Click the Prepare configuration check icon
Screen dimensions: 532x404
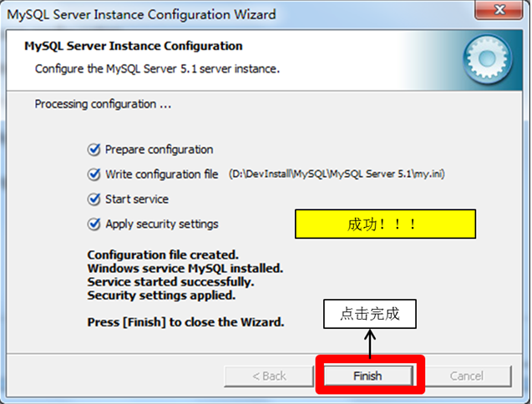(x=94, y=149)
